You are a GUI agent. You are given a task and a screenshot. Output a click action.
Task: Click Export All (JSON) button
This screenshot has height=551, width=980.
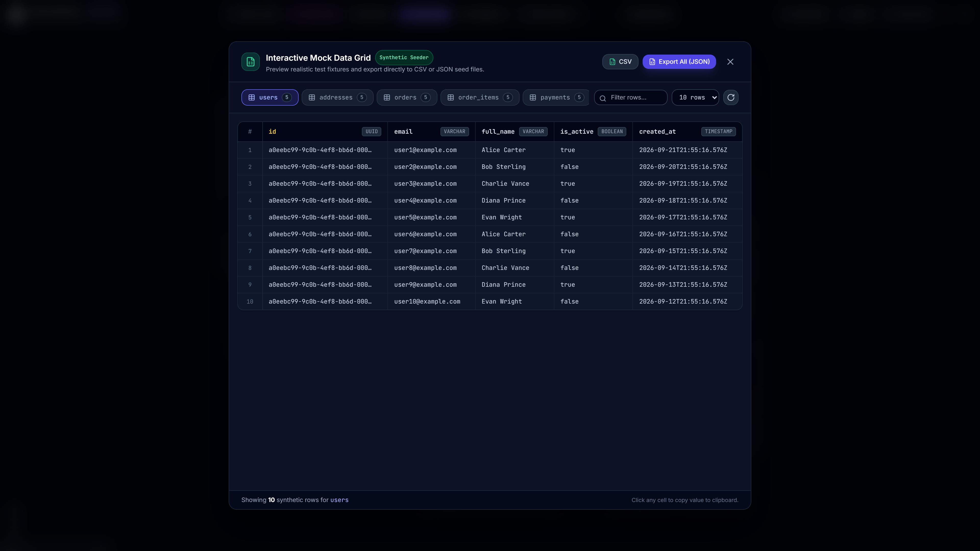(x=679, y=61)
